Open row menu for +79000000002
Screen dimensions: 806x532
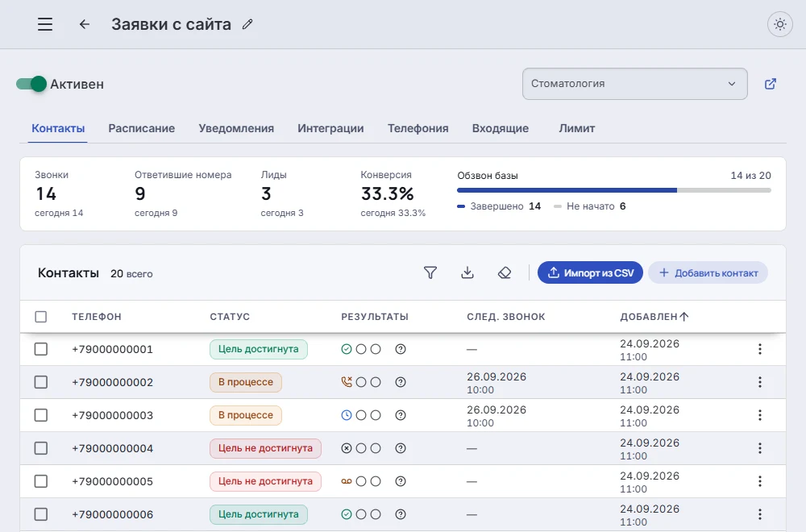point(760,382)
